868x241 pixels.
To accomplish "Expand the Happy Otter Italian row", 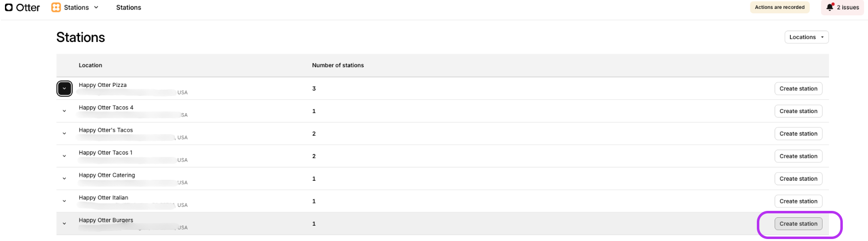I will pos(64,201).
